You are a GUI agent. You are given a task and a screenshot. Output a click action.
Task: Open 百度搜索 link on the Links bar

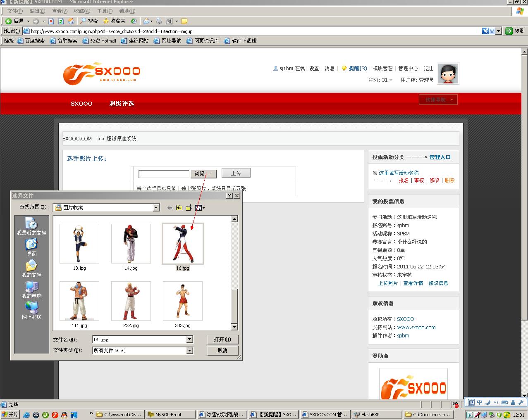31,41
